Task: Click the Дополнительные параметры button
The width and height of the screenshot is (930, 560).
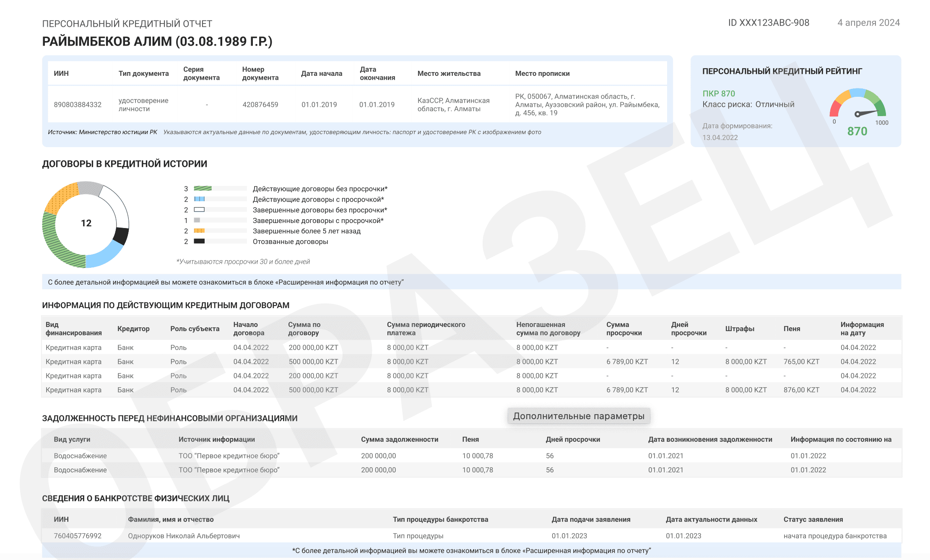Action: (x=579, y=416)
